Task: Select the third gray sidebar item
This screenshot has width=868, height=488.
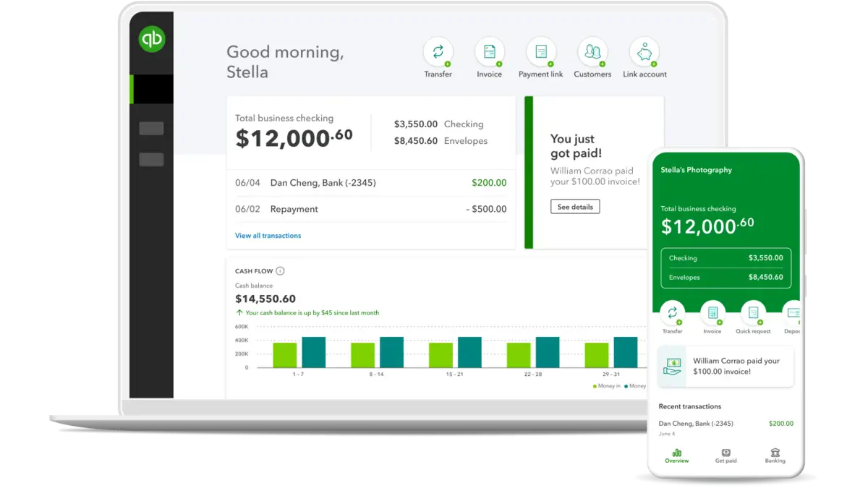Action: pos(151,160)
